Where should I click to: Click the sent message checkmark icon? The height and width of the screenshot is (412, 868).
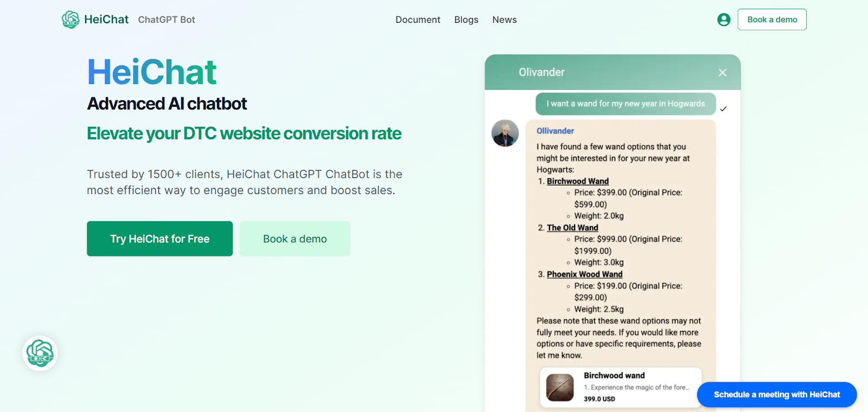point(723,109)
